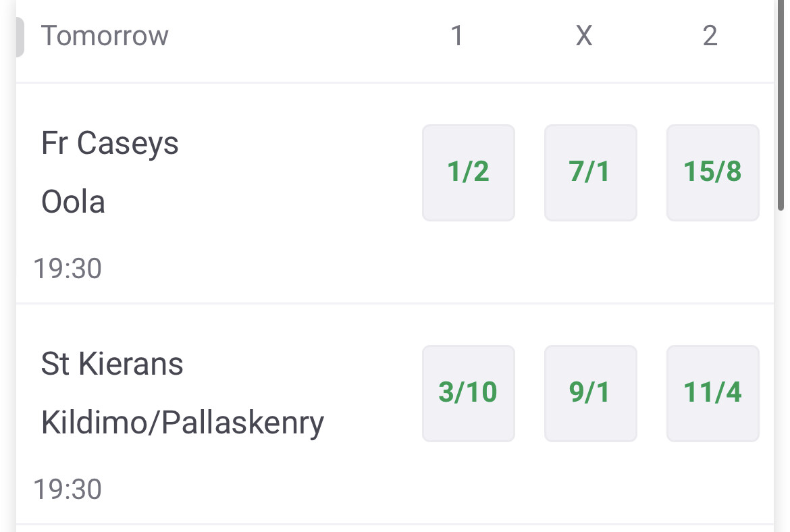Click the 19:30 time under Kildimo/Pallaskenry
The width and height of the screenshot is (790, 532).
click(x=68, y=489)
